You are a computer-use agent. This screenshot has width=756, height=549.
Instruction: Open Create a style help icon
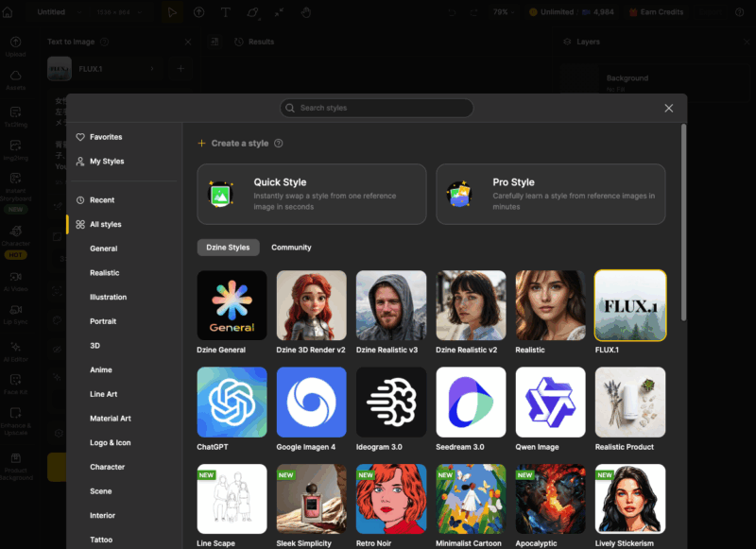tap(278, 143)
